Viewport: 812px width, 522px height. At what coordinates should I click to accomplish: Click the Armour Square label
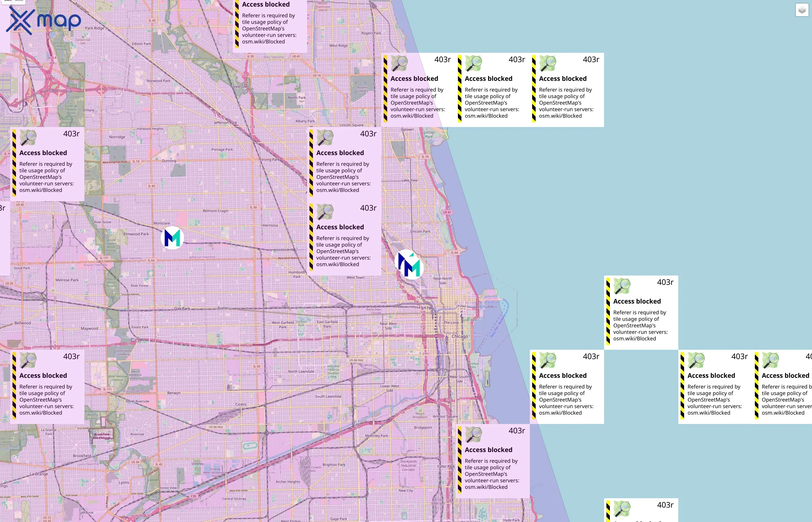445,416
